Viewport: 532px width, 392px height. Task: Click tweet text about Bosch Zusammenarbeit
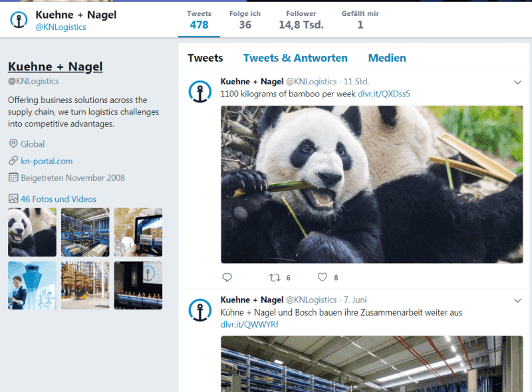click(341, 312)
